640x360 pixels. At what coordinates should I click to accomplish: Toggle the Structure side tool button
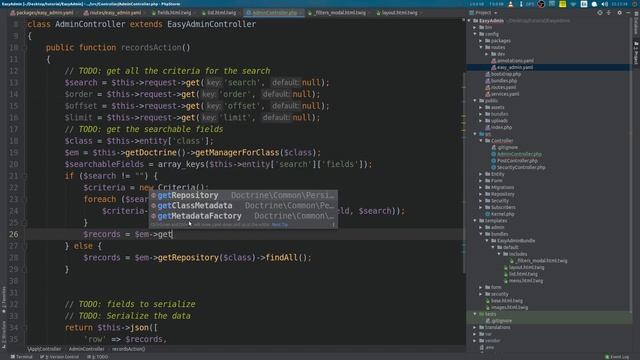[4, 334]
